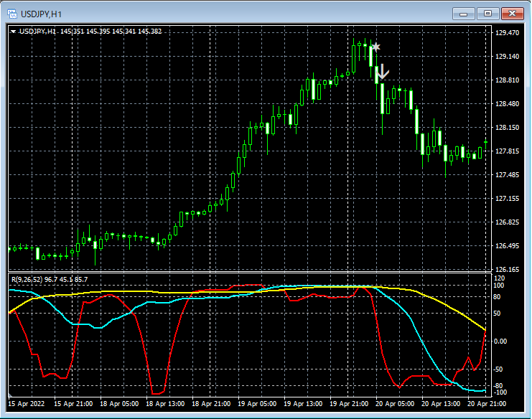Click the 128.150 price scale label
This screenshot has width=532, height=419.
click(507, 128)
